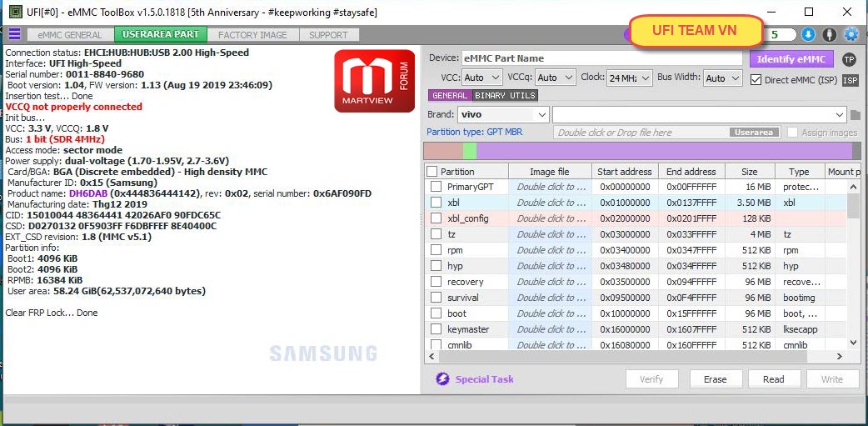Image resolution: width=868 pixels, height=426 pixels.
Task: Click the black USB connection icon
Action: point(829,34)
